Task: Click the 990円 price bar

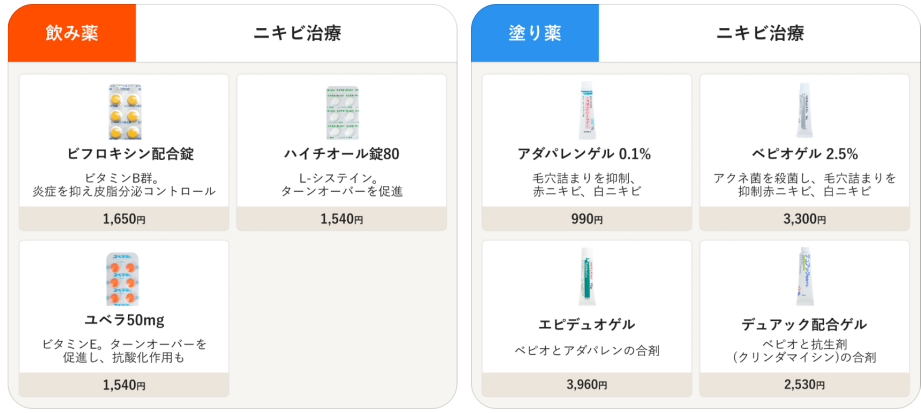Action: pyautogui.click(x=585, y=219)
